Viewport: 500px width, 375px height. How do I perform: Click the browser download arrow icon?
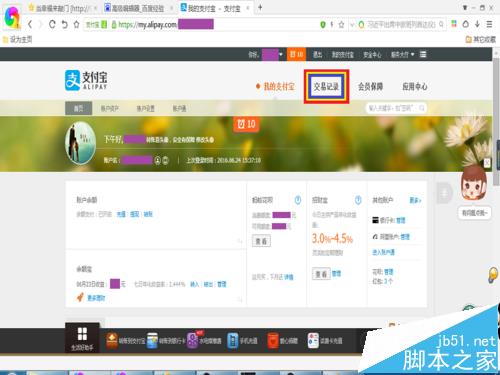[477, 24]
